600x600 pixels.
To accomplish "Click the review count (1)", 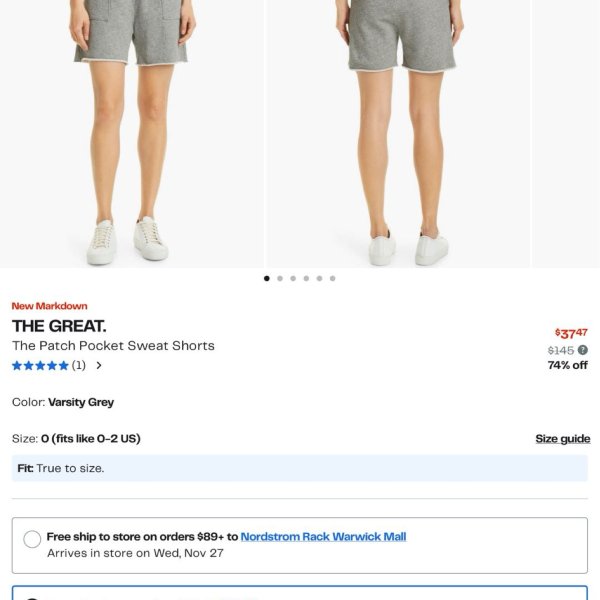I will point(78,365).
